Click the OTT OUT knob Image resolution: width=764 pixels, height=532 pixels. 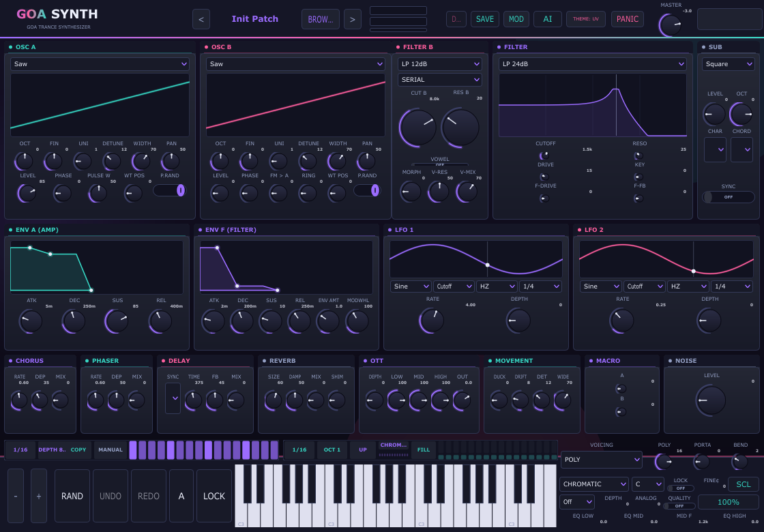462,400
